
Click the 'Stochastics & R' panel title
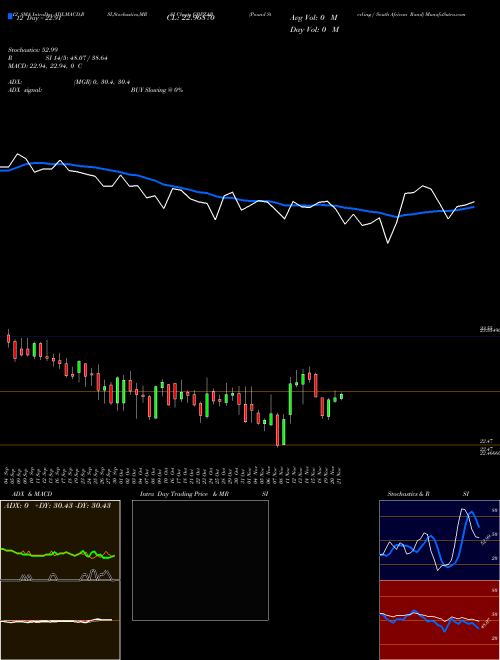coord(408,494)
